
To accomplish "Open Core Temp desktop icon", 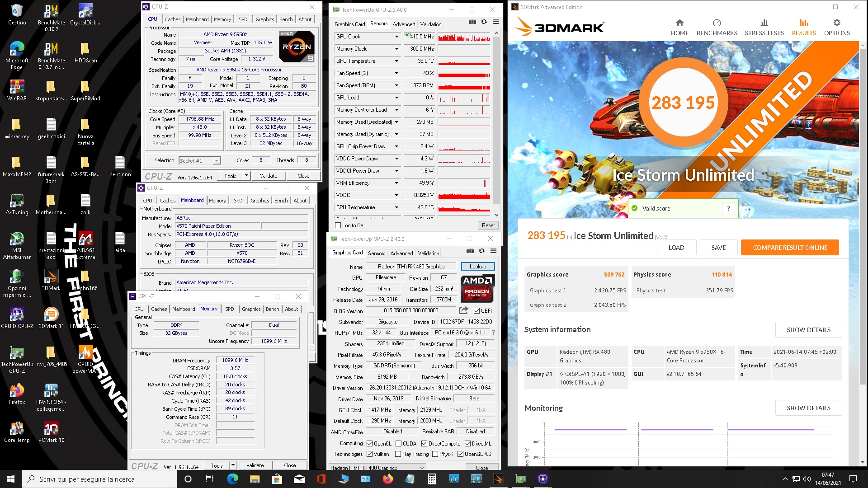I will click(17, 432).
